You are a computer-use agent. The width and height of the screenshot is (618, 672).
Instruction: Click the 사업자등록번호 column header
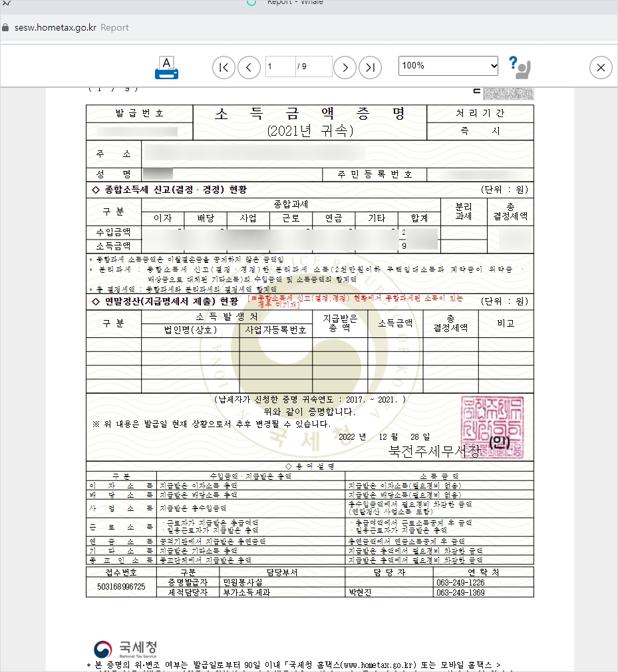click(275, 330)
